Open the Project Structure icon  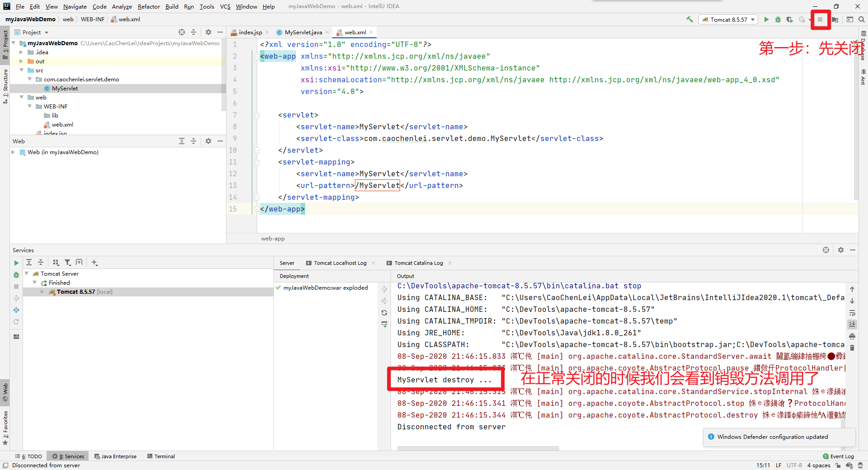(835, 19)
